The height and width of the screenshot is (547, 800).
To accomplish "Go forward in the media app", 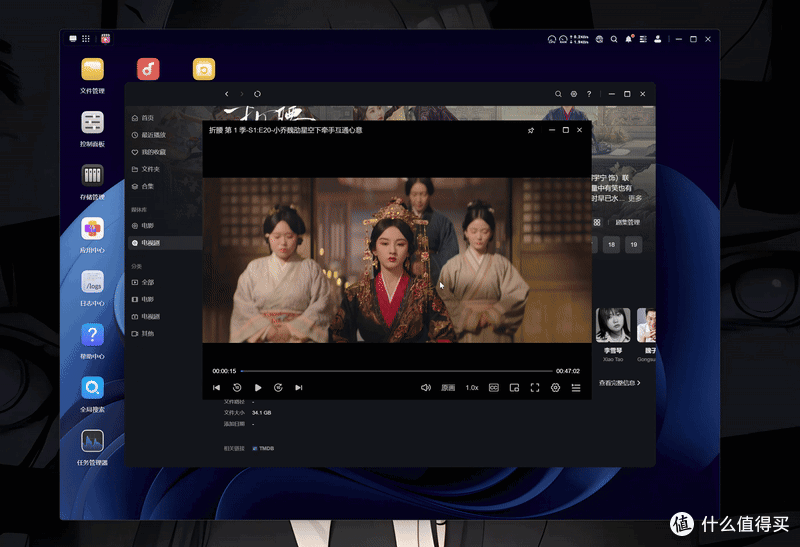I will (x=242, y=94).
